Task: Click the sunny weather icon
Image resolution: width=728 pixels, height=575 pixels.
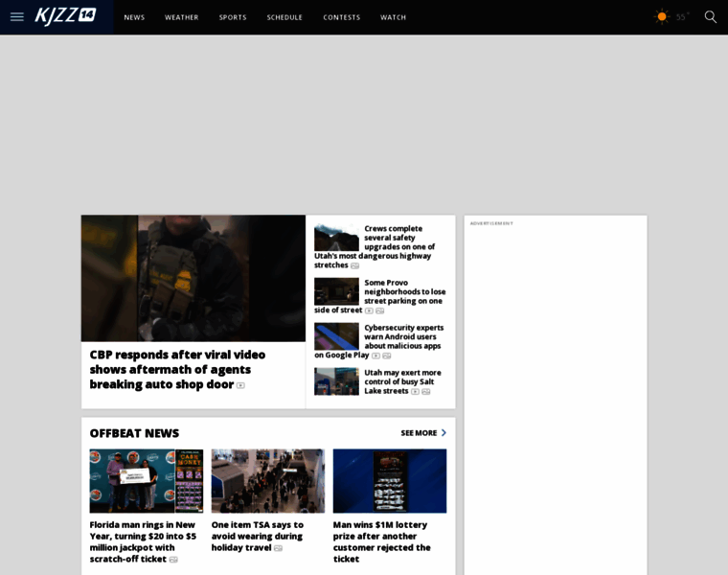Action: pos(662,17)
